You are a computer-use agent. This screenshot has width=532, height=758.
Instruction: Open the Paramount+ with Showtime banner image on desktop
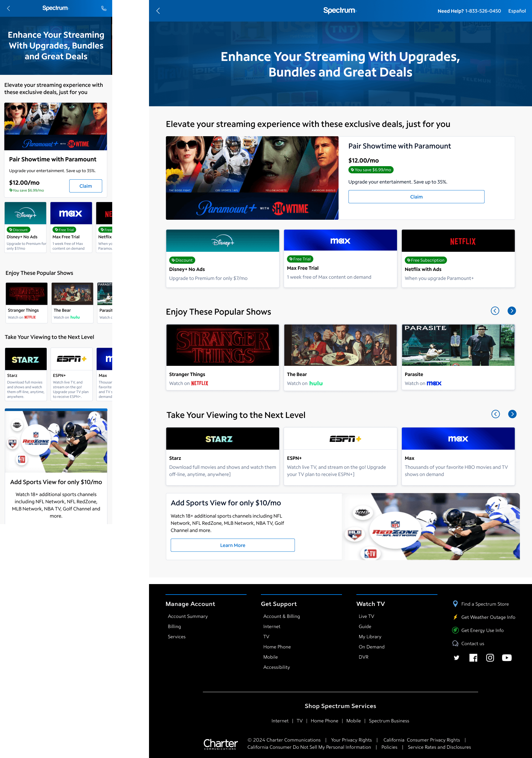(252, 178)
